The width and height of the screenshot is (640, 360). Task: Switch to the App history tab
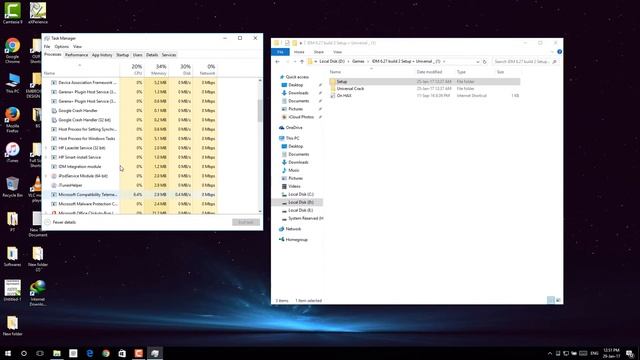point(102,55)
